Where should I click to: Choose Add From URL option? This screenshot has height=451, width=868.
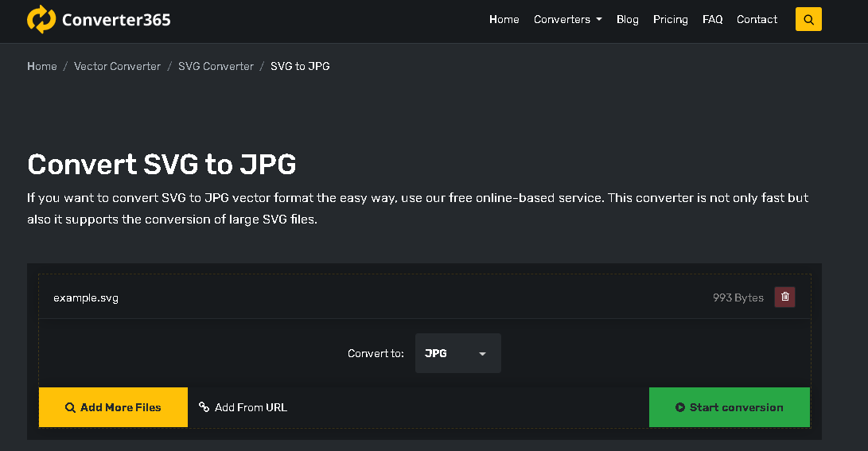click(x=243, y=407)
